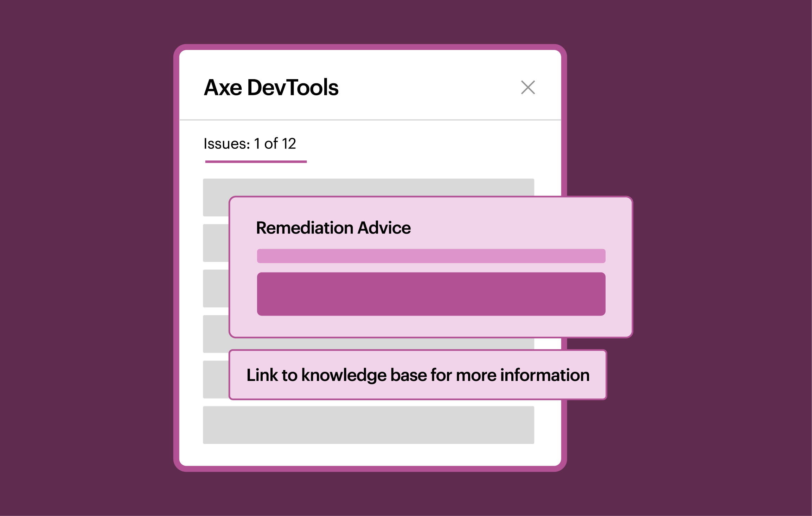The image size is (812, 516).
Task: Select the second gray issue row
Action: (x=215, y=243)
